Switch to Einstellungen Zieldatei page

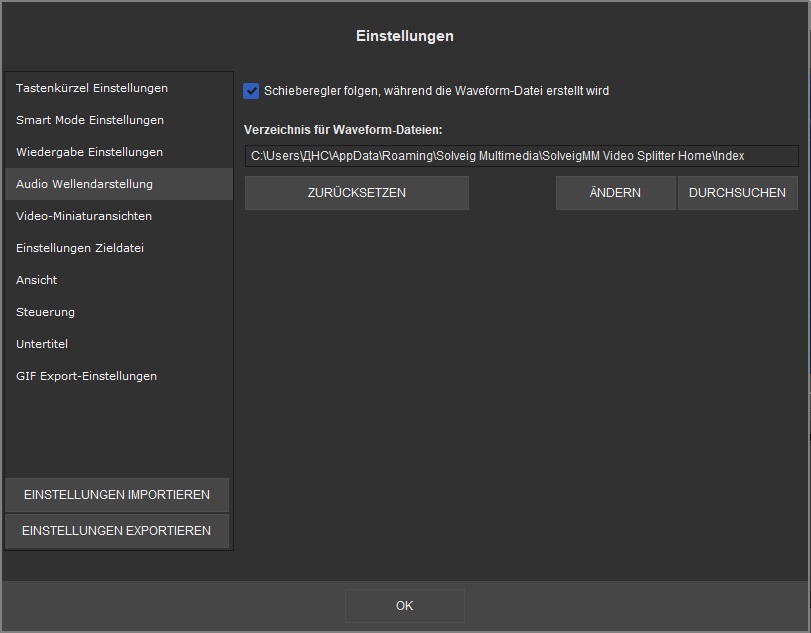(80, 248)
